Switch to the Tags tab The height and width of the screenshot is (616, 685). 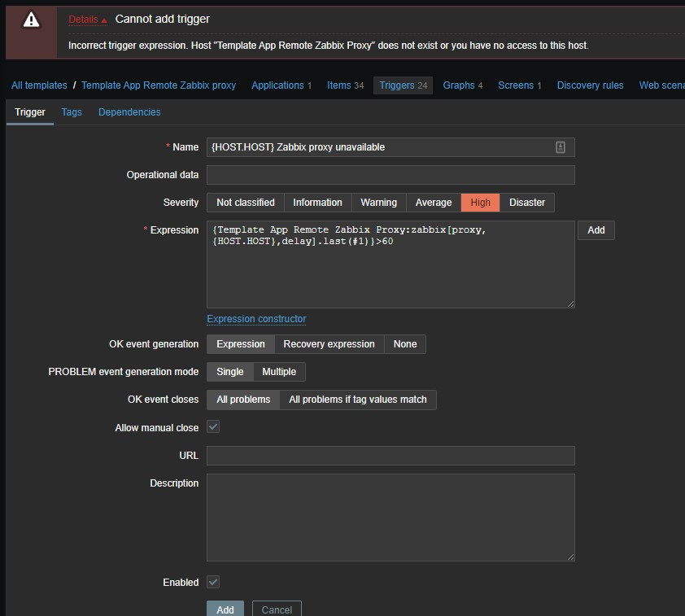coord(72,112)
